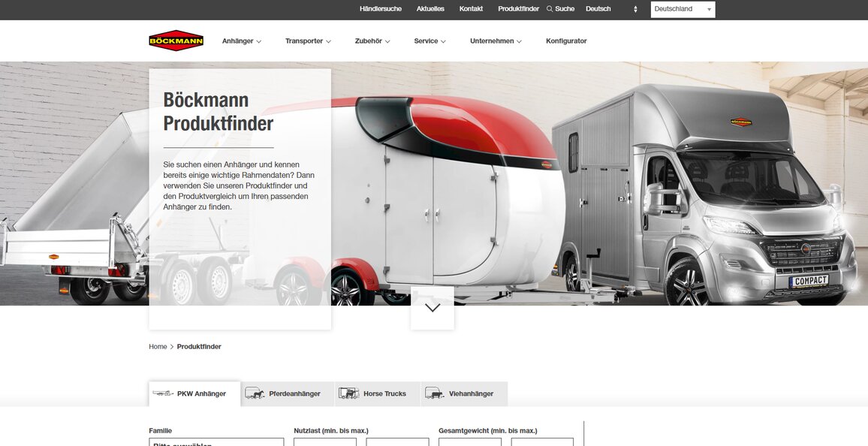Viewport: 868px width, 446px height.
Task: Click the Home breadcrumb link
Action: point(157,346)
